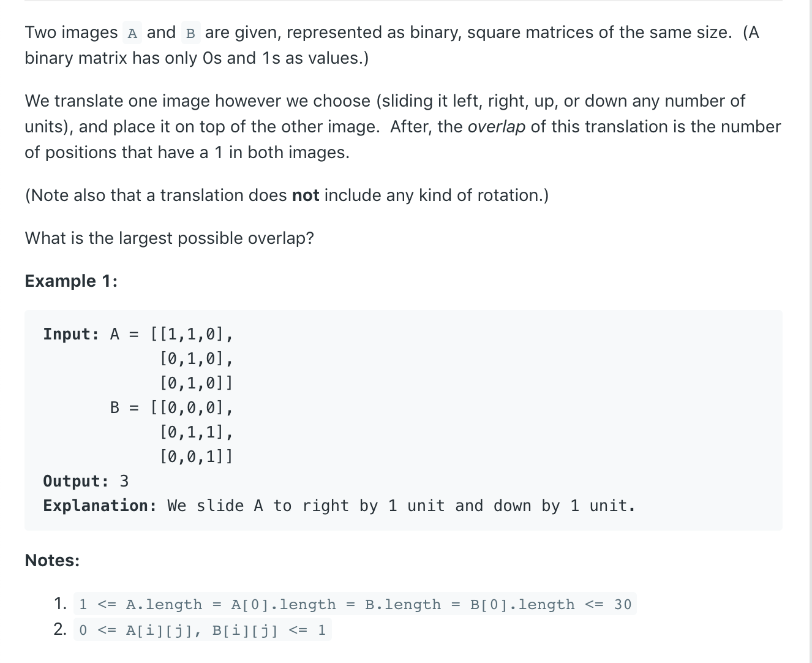The width and height of the screenshot is (812, 663).
Task: Click the last row [0,0,1]] of matrix B
Action: [x=197, y=457]
